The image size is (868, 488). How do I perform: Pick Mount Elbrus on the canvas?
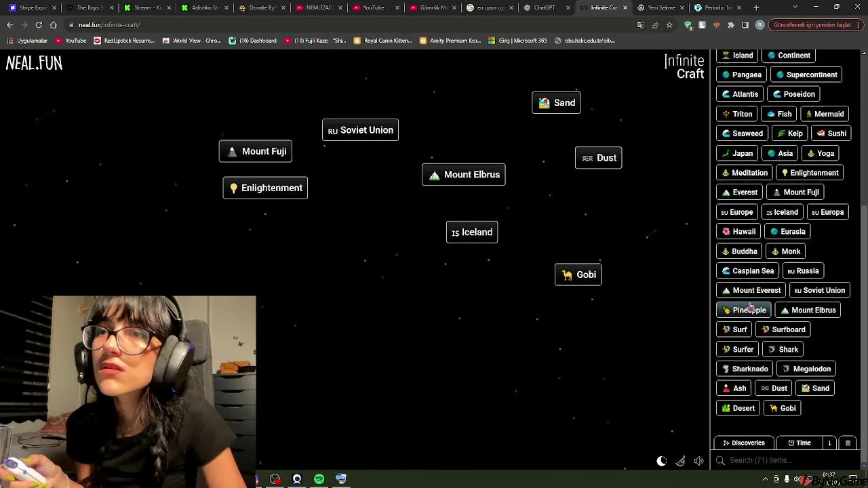coord(464,175)
